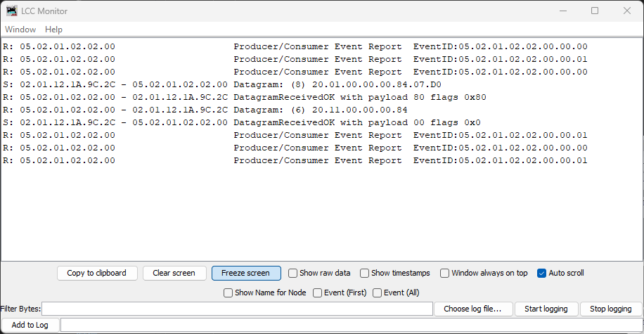Select the Datagram (8) 20.01.00.00.00.84.07.D0 line
The width and height of the screenshot is (644, 334).
coord(221,84)
